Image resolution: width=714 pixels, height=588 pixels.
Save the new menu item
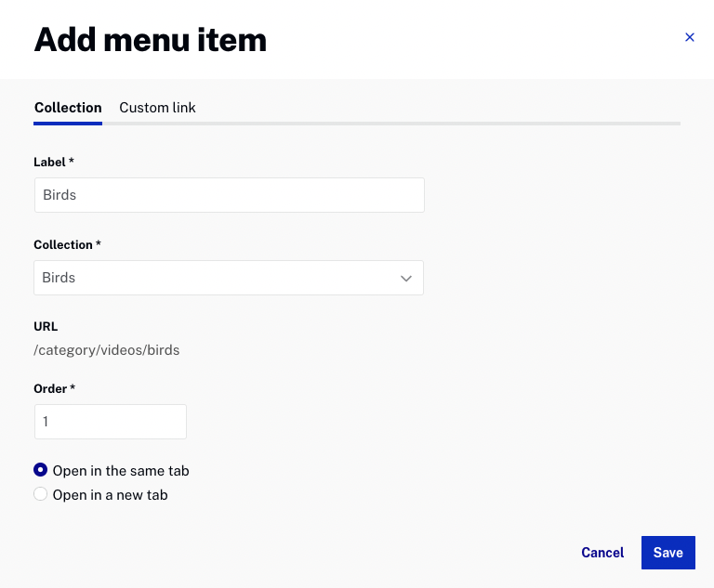pos(668,553)
